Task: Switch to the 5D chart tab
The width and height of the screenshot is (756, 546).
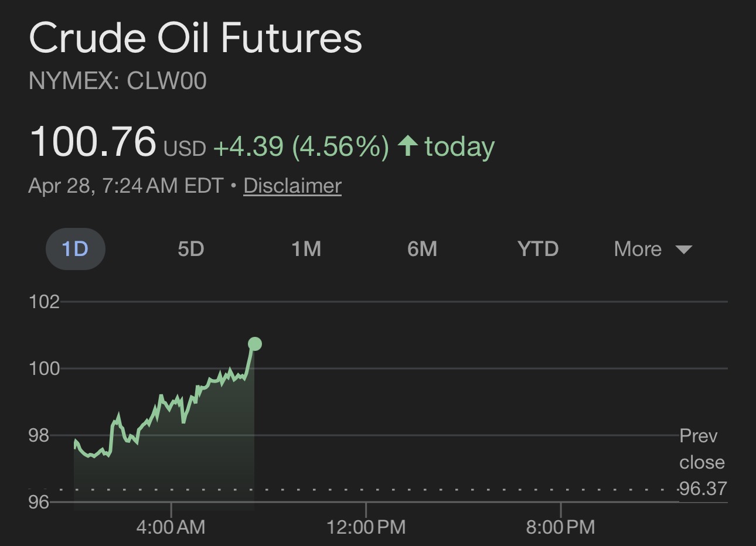Action: 190,249
